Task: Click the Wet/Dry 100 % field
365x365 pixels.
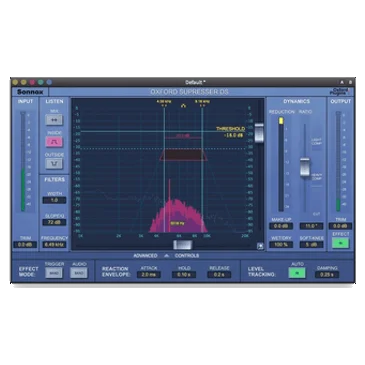Action: [281, 244]
